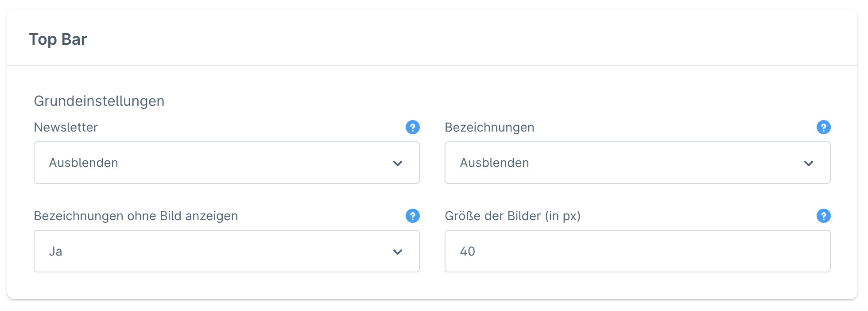Click Ausblenden value under Newsletter
868x311 pixels.
pos(84,163)
